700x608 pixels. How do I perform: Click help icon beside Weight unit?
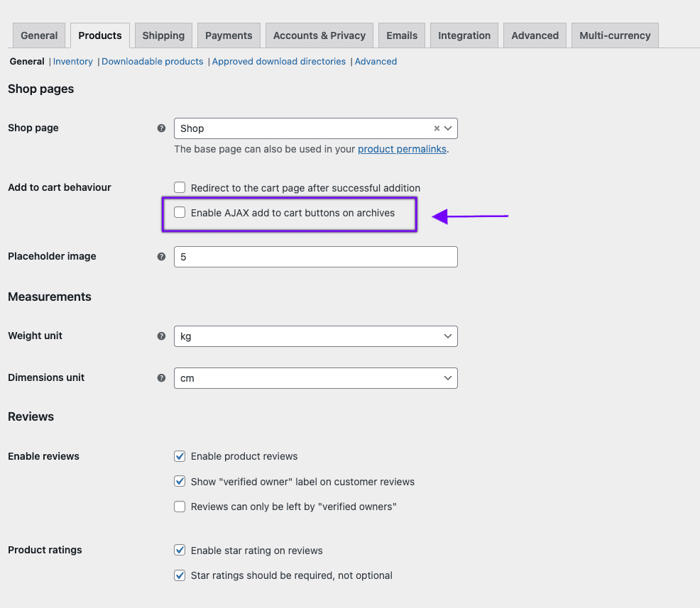161,336
